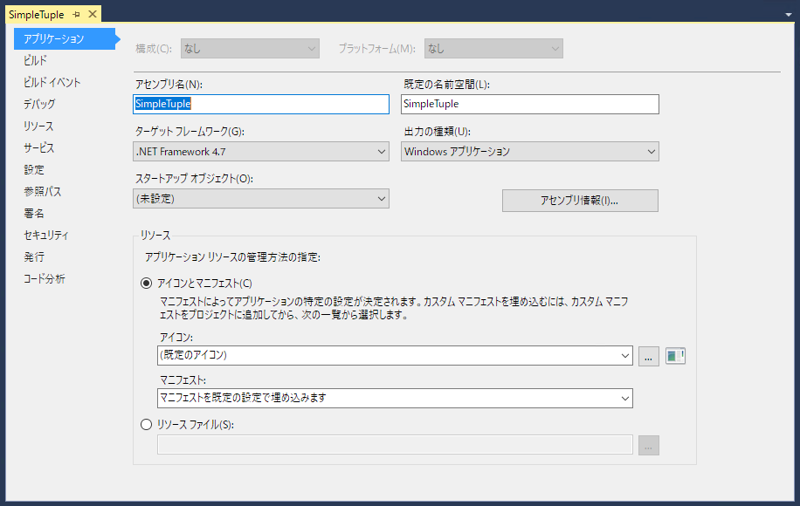
Task: Open ターゲット フレームワーク dropdown
Action: [261, 151]
